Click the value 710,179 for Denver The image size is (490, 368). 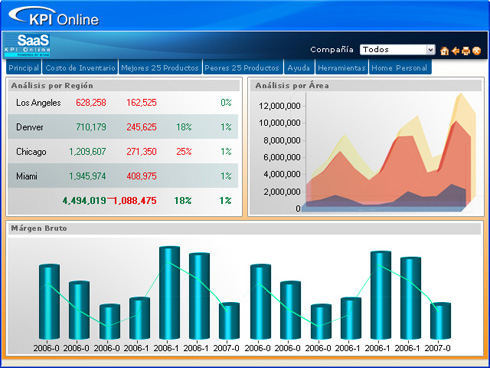pyautogui.click(x=91, y=127)
